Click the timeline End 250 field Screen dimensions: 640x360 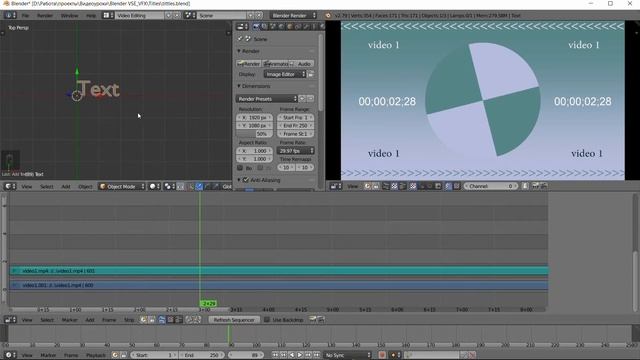pos(202,355)
